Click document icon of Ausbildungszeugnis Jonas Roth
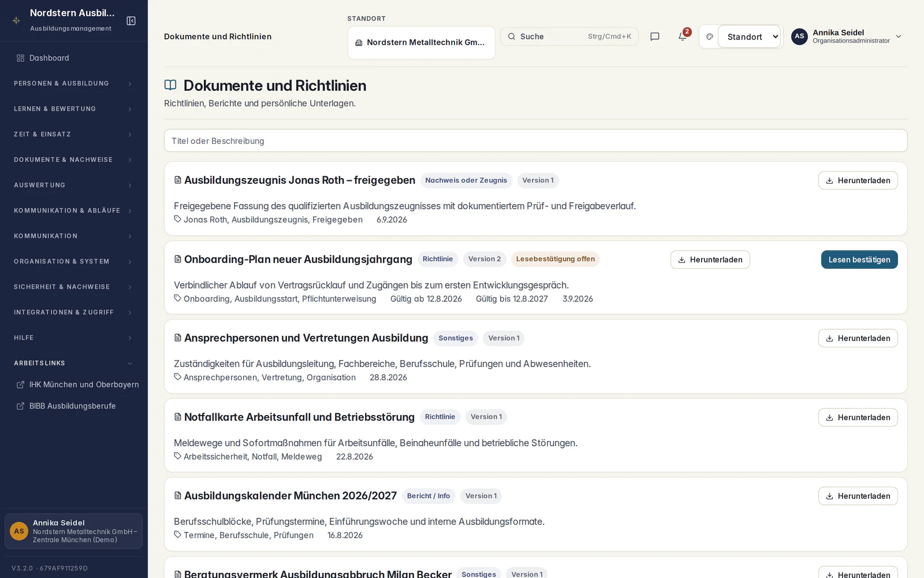The image size is (924, 578). [x=178, y=180]
